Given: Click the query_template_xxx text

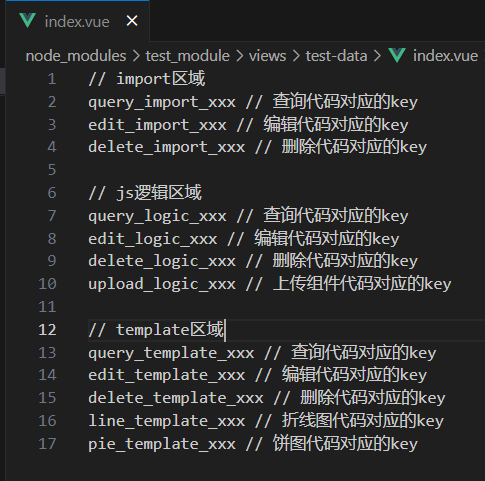Looking at the screenshot, I should pos(171,353).
